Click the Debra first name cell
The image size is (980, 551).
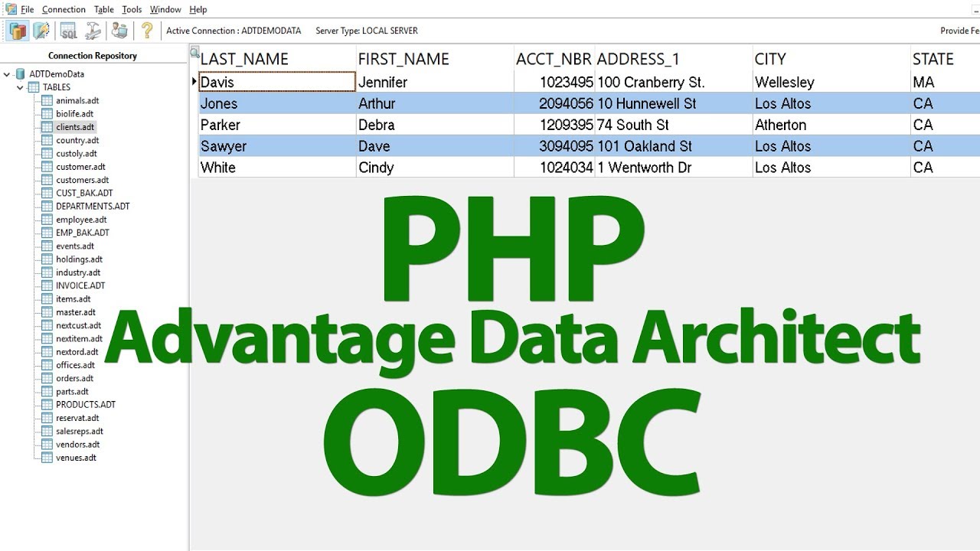pyautogui.click(x=435, y=125)
